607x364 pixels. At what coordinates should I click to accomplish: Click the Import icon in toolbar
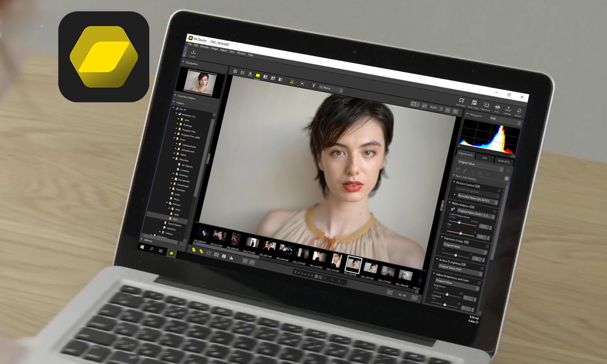click(x=193, y=53)
